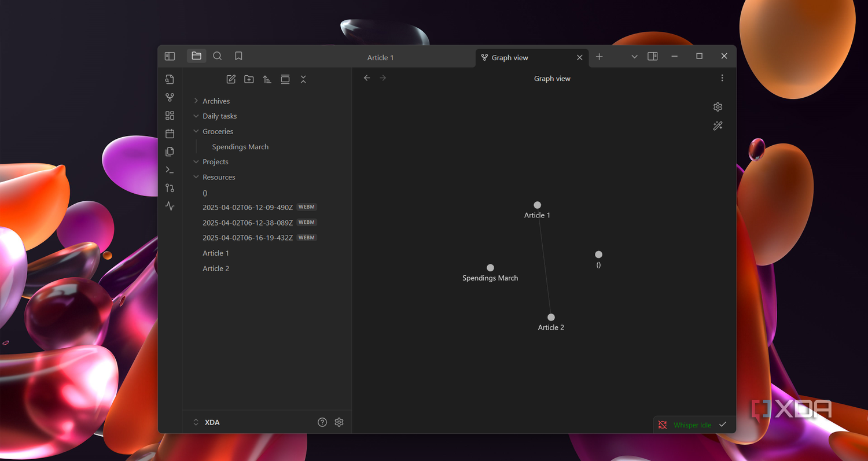Screen dimensions: 868x461
Task: Open the bookmarks icon
Action: coord(238,56)
